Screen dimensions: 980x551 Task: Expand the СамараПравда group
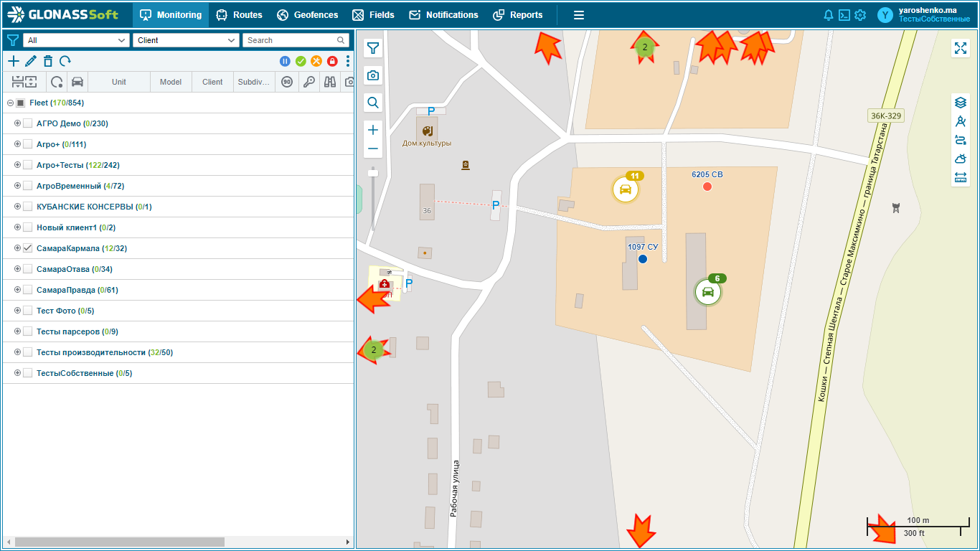point(18,290)
